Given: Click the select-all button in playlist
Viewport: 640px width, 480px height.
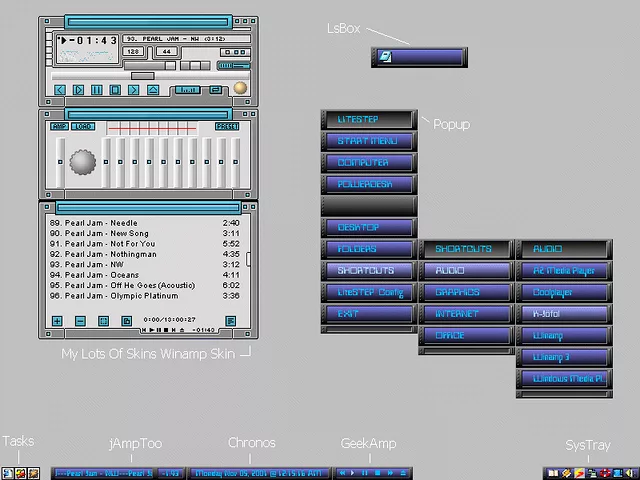Looking at the screenshot, I should (x=103, y=321).
